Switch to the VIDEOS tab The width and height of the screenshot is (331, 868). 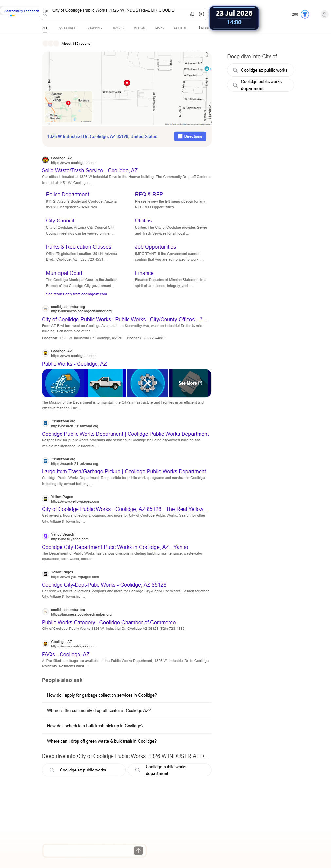tap(139, 28)
